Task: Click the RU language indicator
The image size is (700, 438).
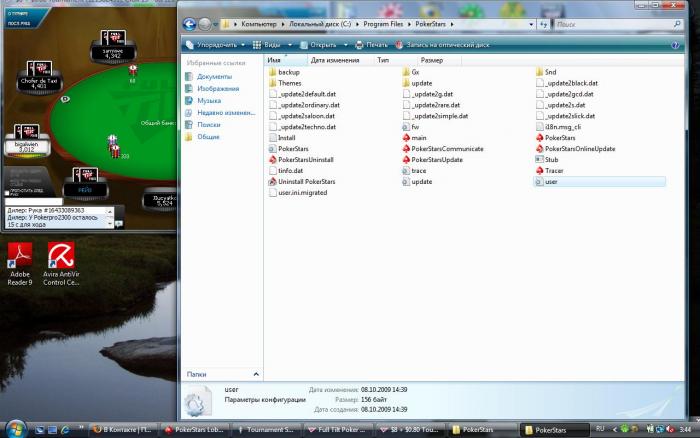Action: (600, 429)
